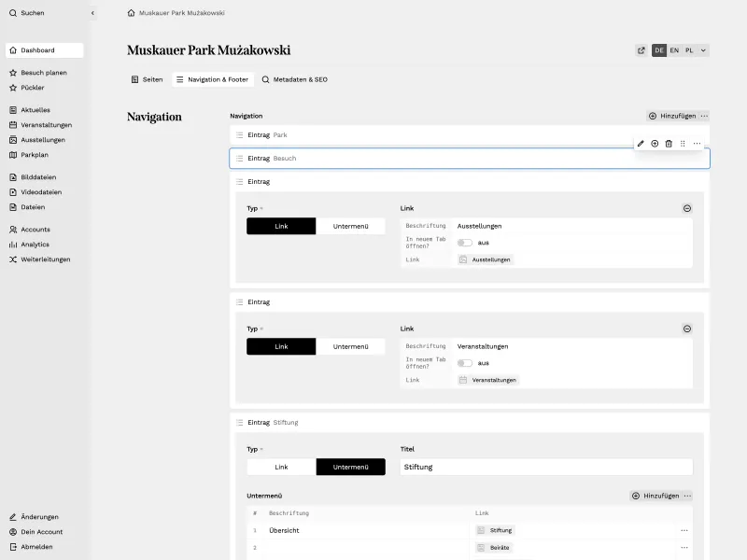Delete the Park entry via the trash icon
747x560 pixels.
point(670,144)
